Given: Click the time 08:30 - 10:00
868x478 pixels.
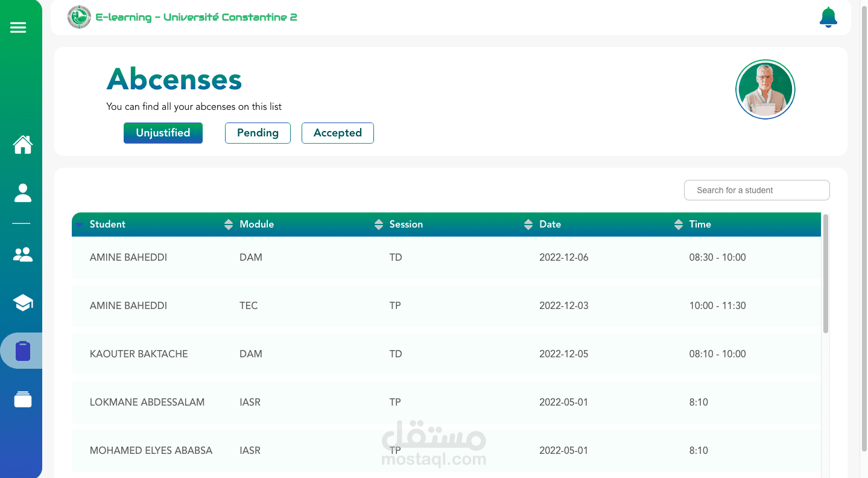Looking at the screenshot, I should tap(717, 257).
